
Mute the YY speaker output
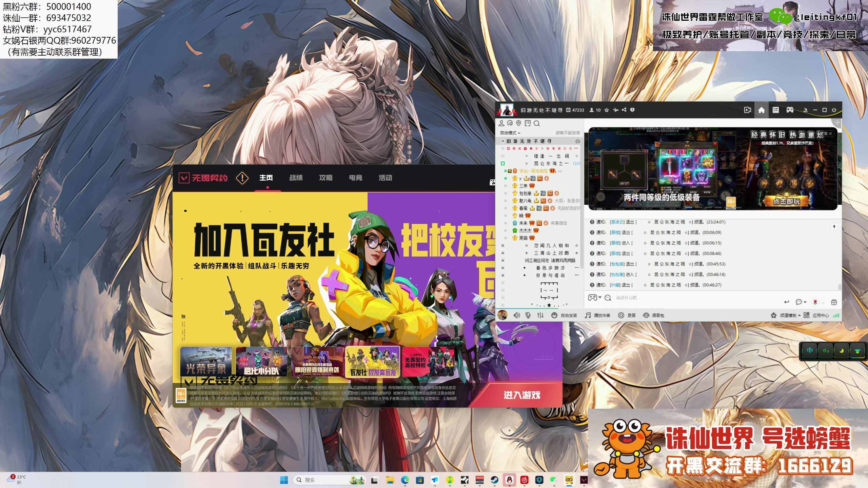516,316
